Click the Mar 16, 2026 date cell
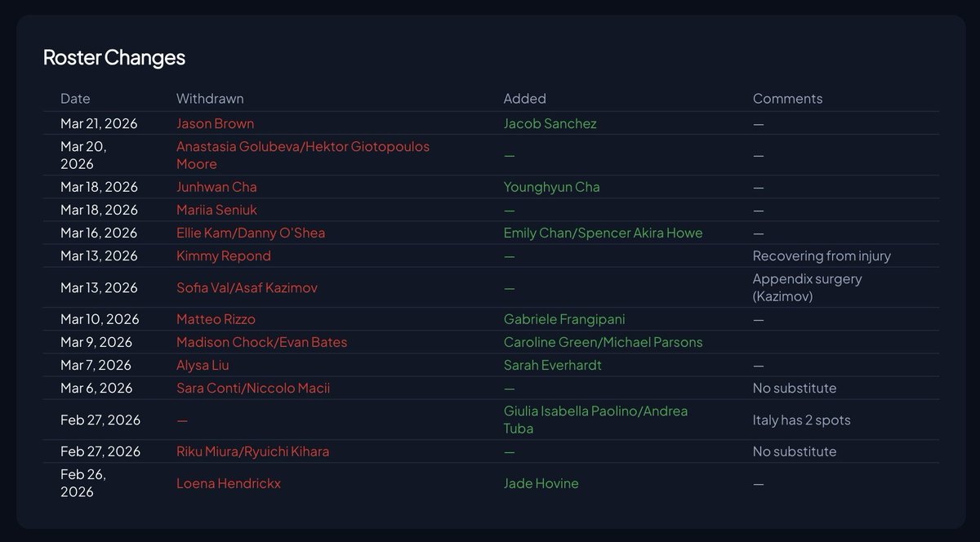980x542 pixels. 99,233
